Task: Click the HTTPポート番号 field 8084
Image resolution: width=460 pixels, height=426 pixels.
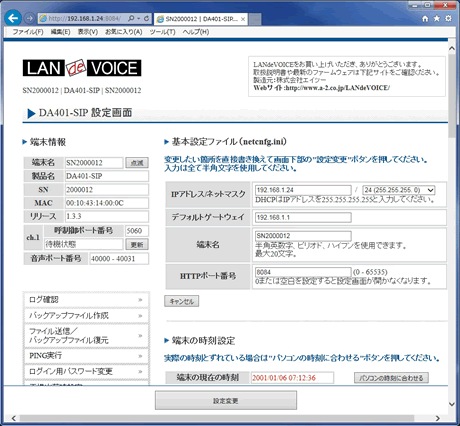Action: (x=303, y=272)
